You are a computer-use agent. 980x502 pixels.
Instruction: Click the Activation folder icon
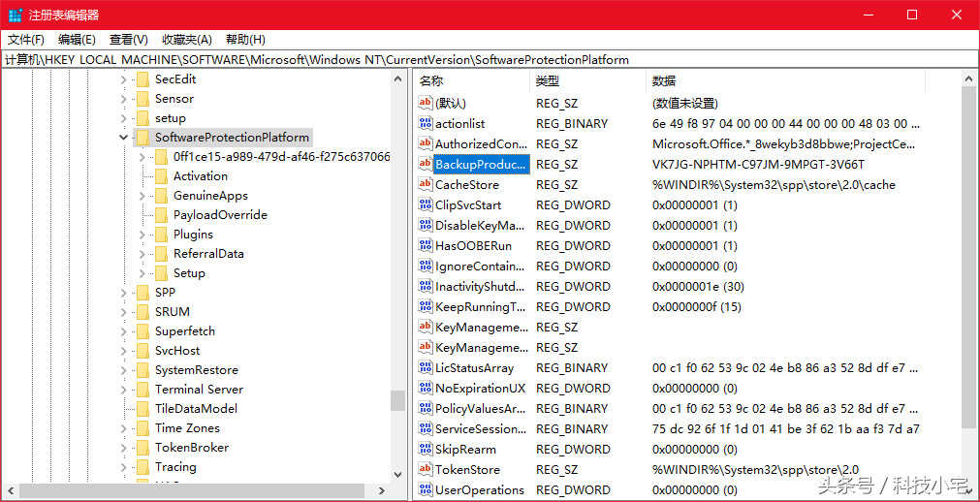tap(161, 176)
